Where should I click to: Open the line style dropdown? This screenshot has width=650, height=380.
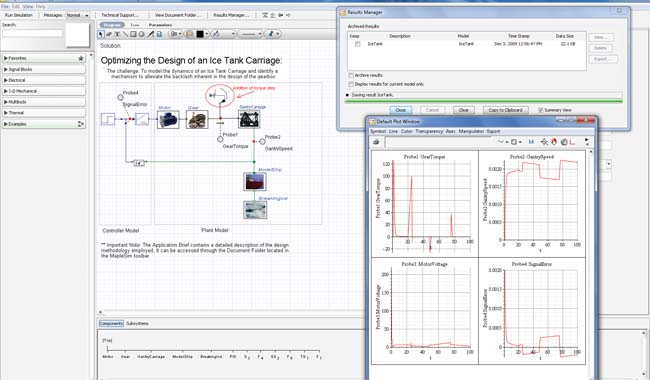[251, 34]
